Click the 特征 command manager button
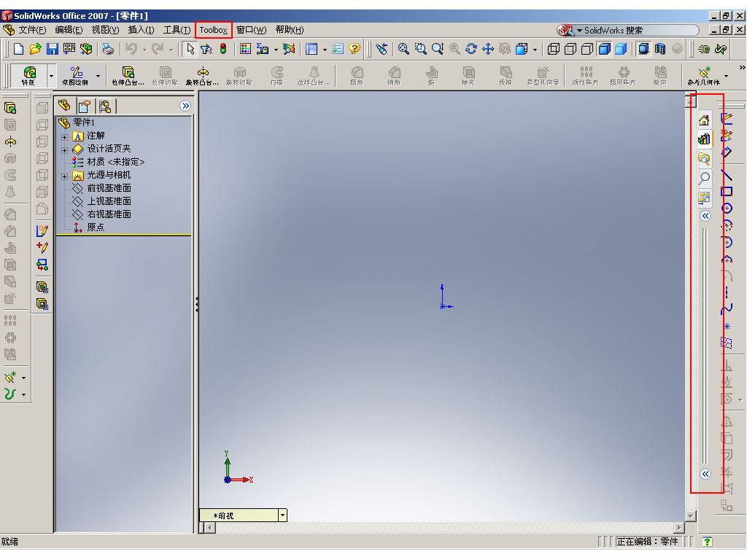This screenshot has height=560, width=747. [x=28, y=76]
